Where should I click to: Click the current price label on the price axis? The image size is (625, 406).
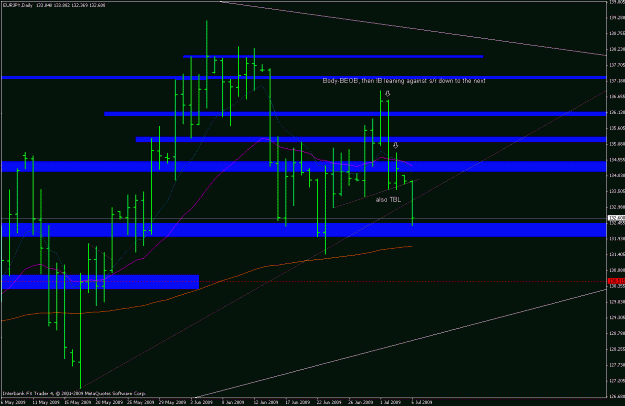click(616, 218)
